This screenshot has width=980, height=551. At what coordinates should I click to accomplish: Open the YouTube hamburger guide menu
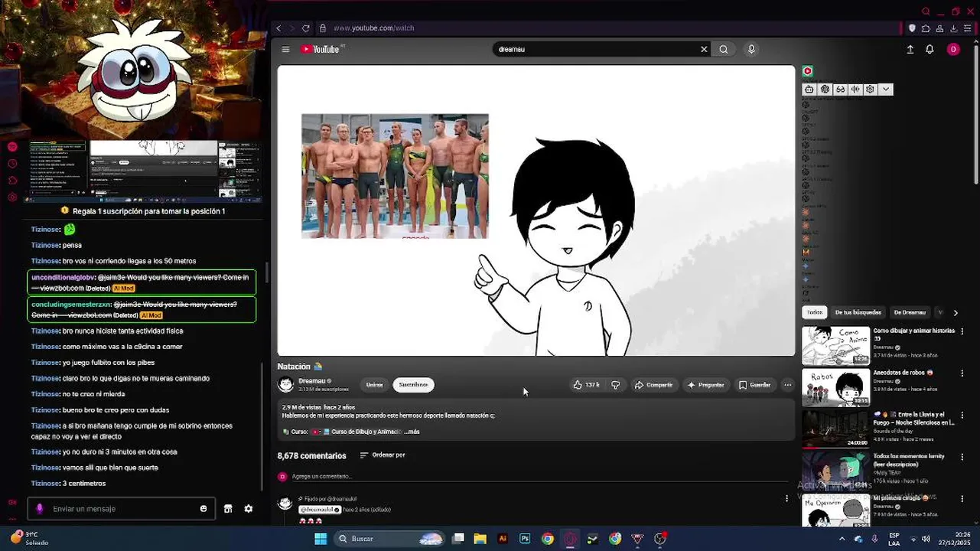pos(285,49)
